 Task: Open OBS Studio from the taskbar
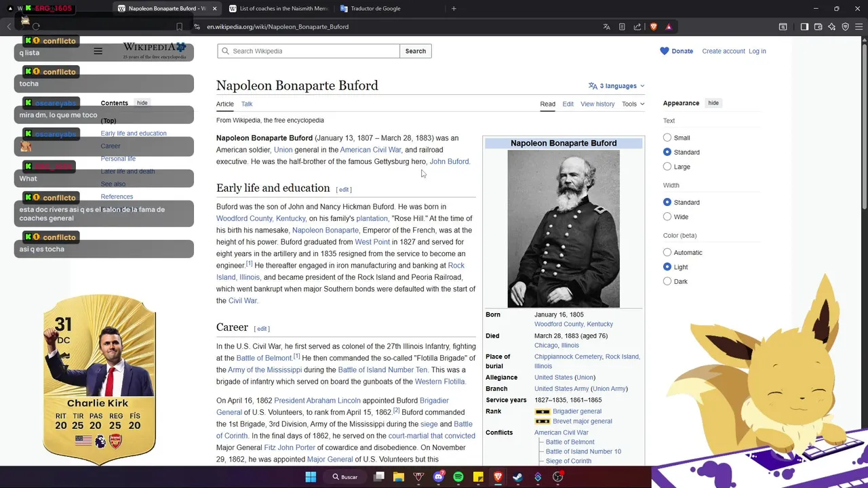[558, 477]
